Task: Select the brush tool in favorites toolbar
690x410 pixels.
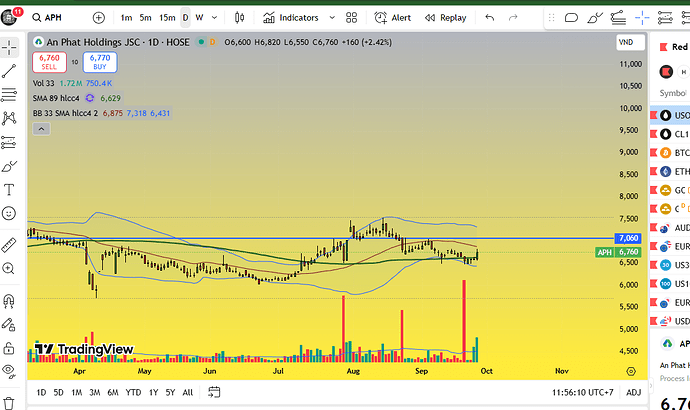Action: 595,18
